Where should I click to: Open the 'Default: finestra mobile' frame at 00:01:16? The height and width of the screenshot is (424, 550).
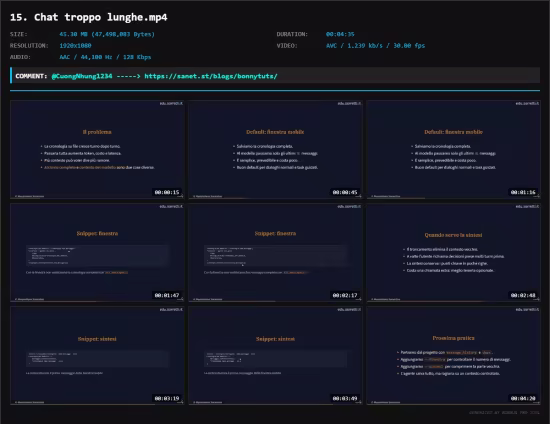point(454,150)
